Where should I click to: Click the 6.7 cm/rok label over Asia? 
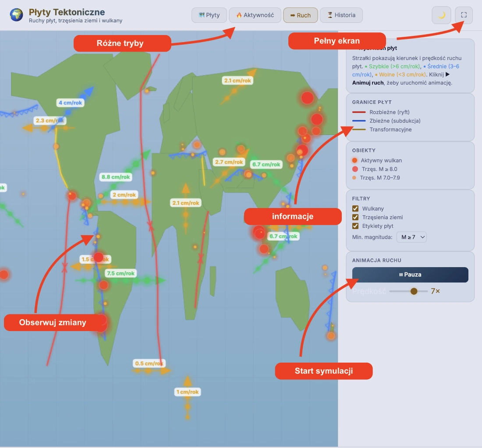[266, 165]
